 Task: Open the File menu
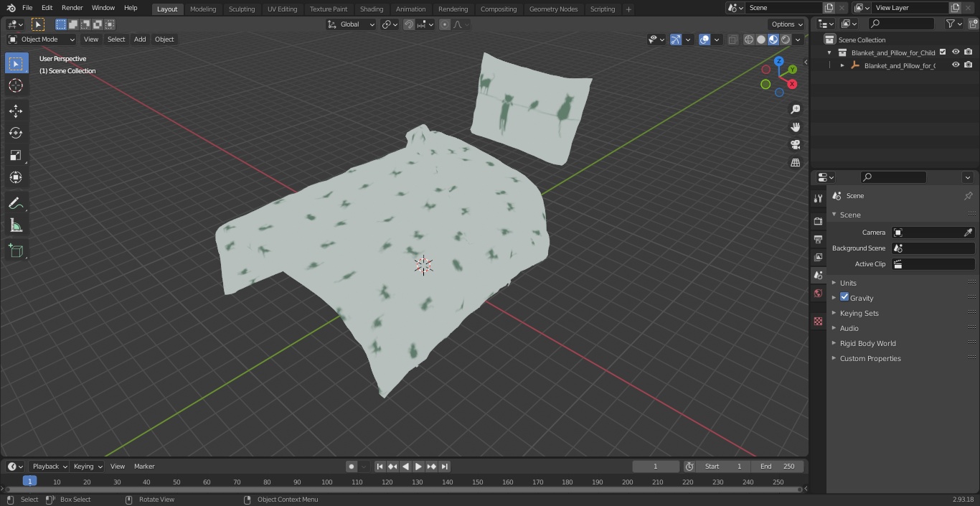27,8
